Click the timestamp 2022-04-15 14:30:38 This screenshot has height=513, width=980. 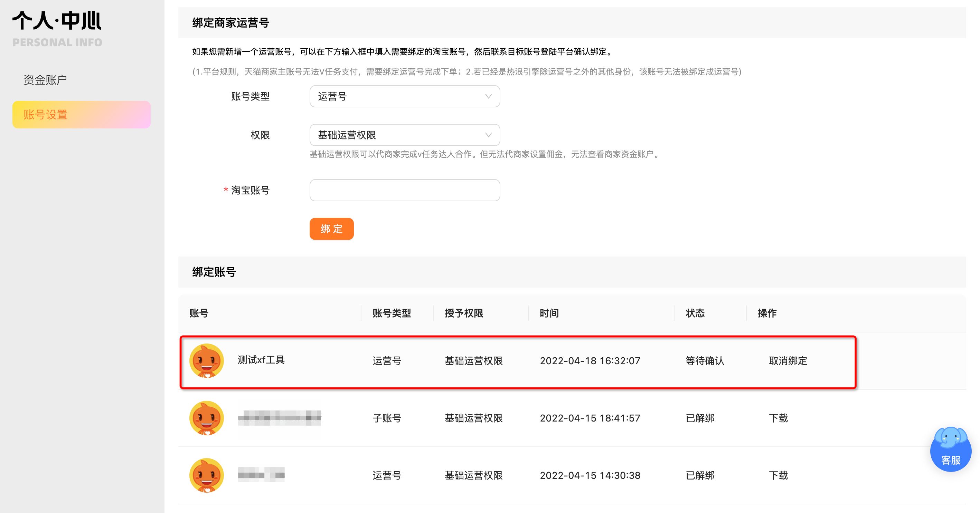point(590,475)
